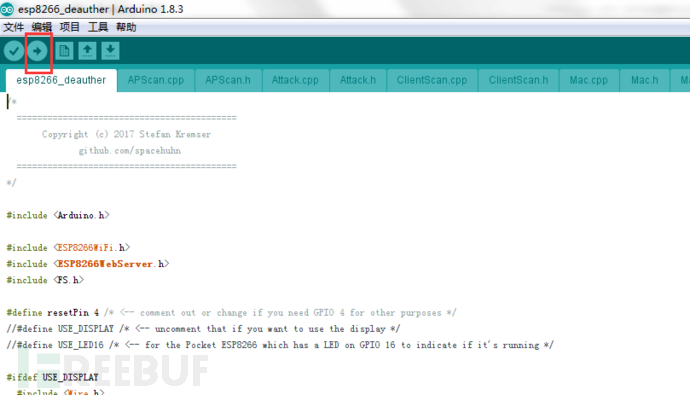Click the github.com/spacehuhn comment line

tap(130, 150)
